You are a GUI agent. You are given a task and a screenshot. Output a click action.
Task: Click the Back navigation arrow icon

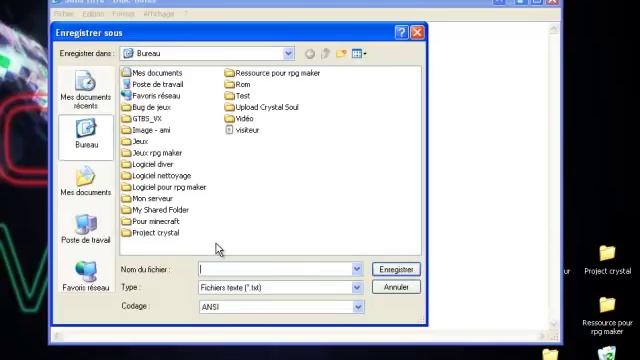click(310, 53)
